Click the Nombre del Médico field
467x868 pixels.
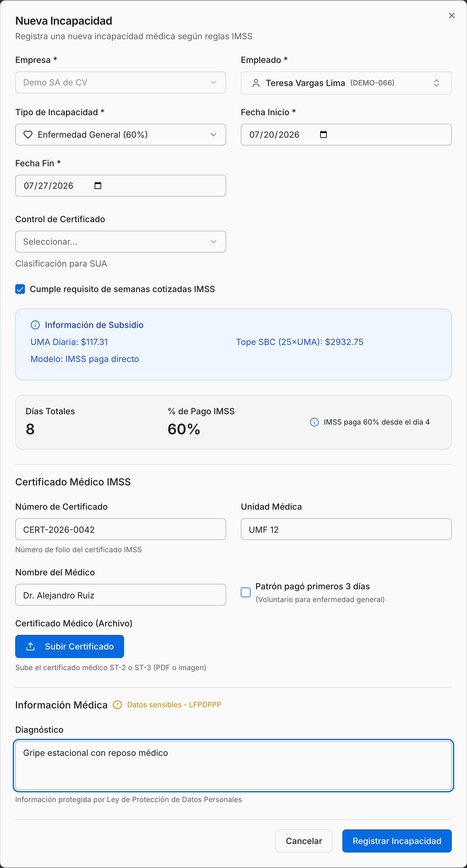[x=120, y=595]
